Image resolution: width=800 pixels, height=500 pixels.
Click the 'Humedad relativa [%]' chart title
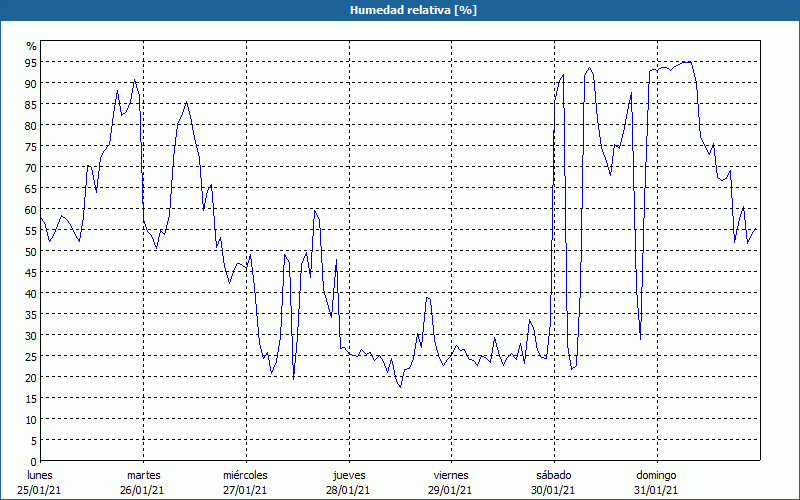(413, 10)
